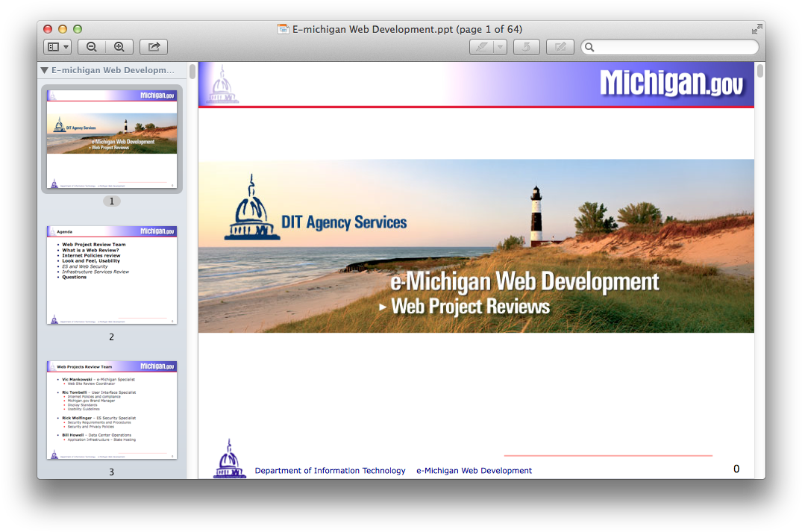The height and width of the screenshot is (532, 802).
Task: Select the Zoom Out tool
Action: pos(91,46)
